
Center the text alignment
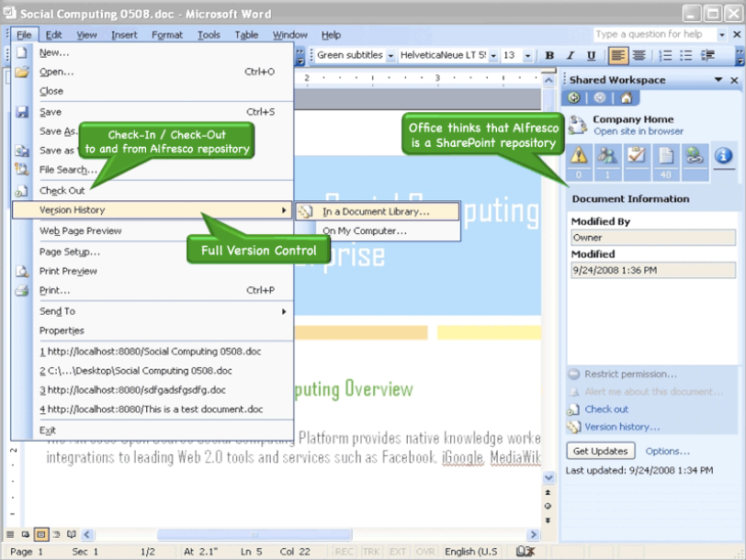[639, 56]
